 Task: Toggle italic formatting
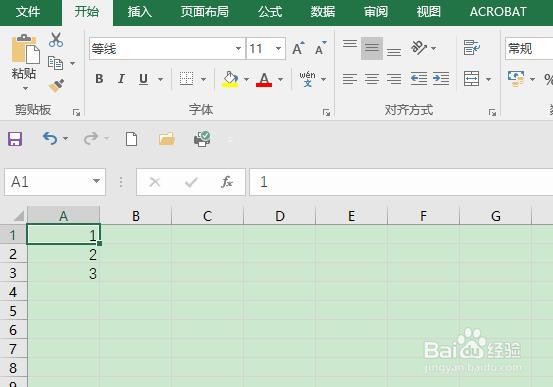pyautogui.click(x=121, y=79)
